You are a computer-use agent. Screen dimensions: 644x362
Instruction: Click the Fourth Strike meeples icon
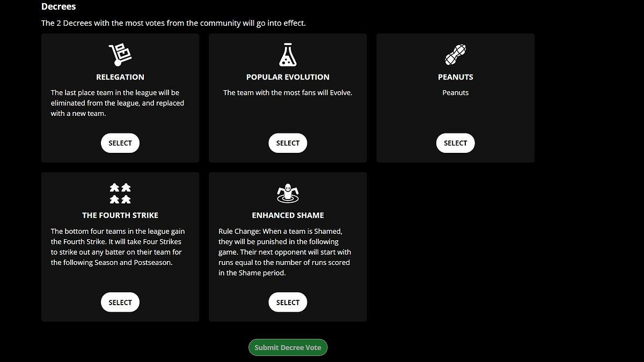pos(120,193)
